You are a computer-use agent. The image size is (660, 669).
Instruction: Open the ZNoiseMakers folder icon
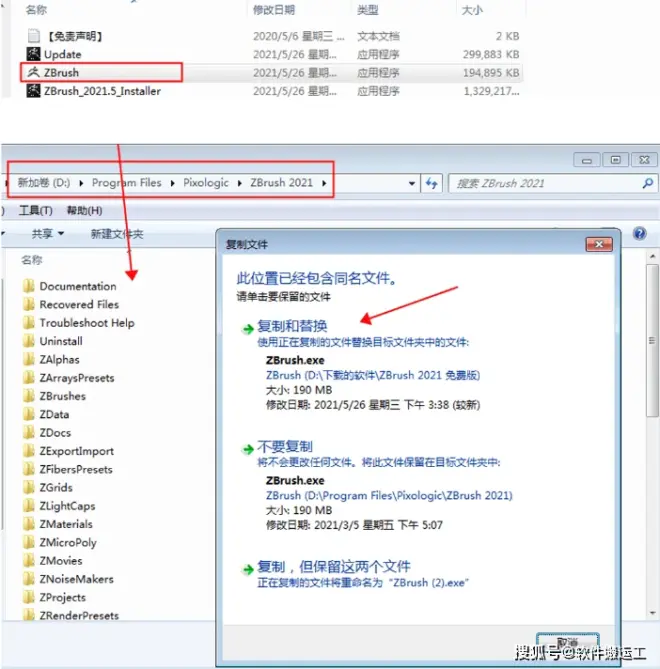pyautogui.click(x=29, y=579)
